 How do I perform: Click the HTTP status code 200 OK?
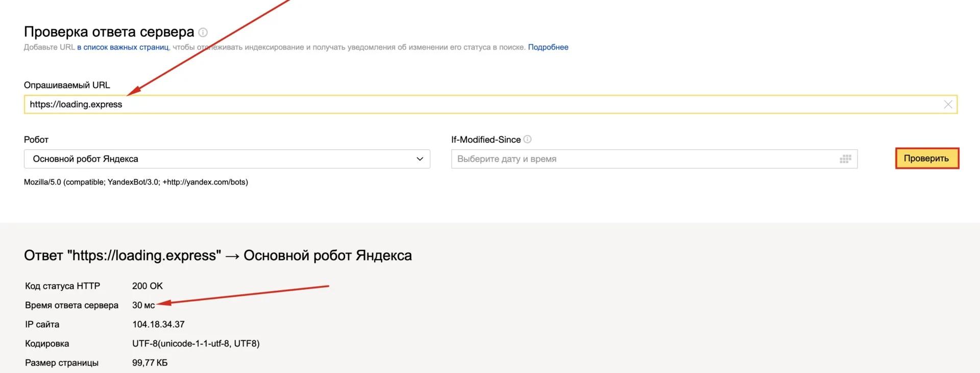[x=147, y=286]
